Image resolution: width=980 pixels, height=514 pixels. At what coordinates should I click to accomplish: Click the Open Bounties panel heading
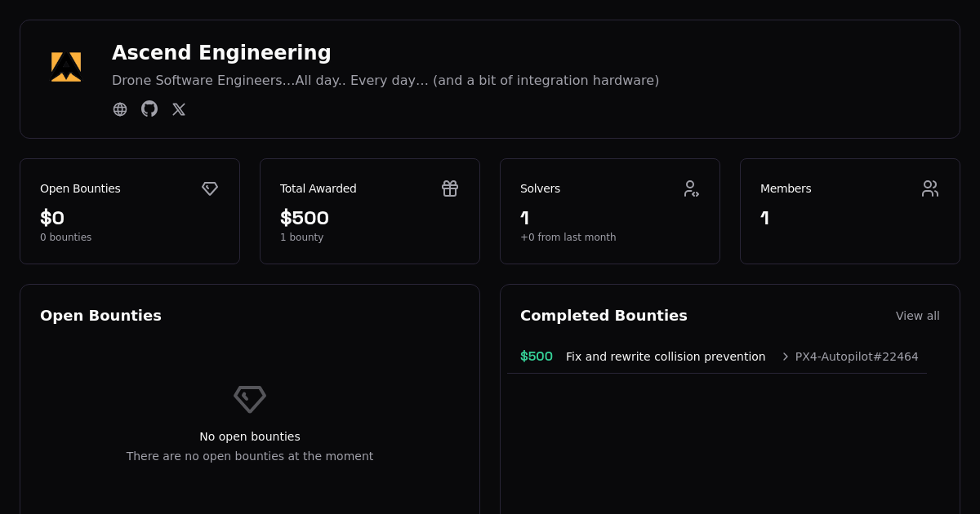click(x=100, y=315)
